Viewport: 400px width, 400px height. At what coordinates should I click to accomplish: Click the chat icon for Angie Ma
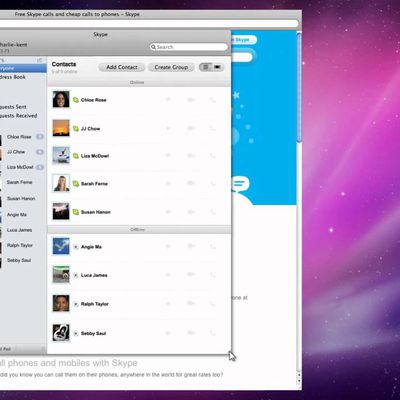coord(168,246)
